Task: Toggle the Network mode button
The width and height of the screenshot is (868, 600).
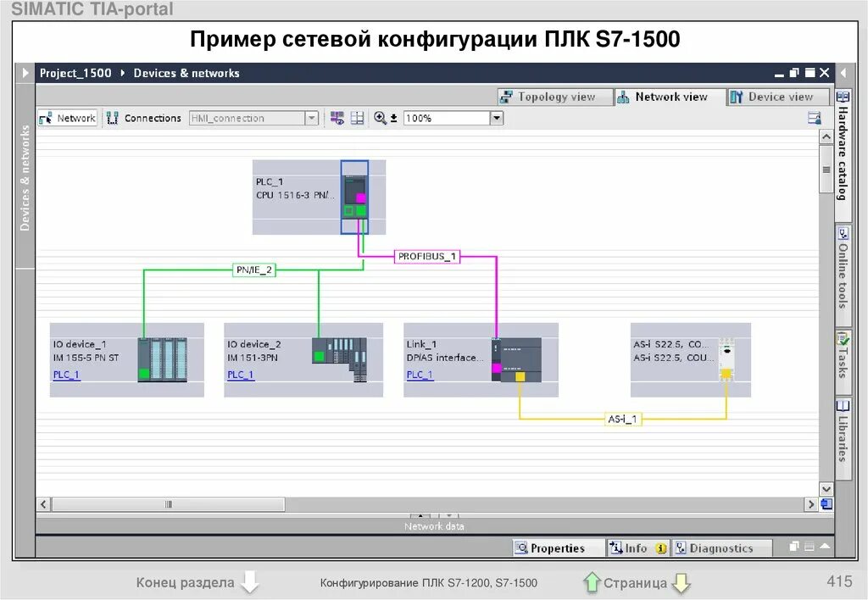Action: point(68,118)
